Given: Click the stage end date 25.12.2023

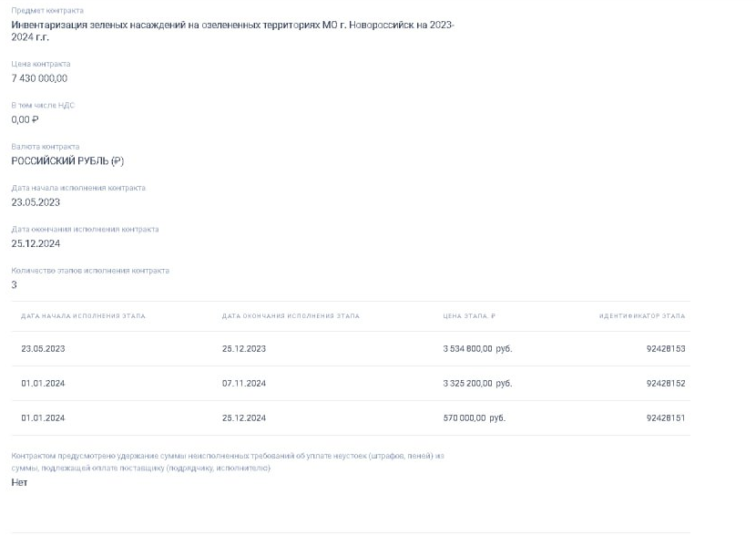Looking at the screenshot, I should pyautogui.click(x=244, y=349).
